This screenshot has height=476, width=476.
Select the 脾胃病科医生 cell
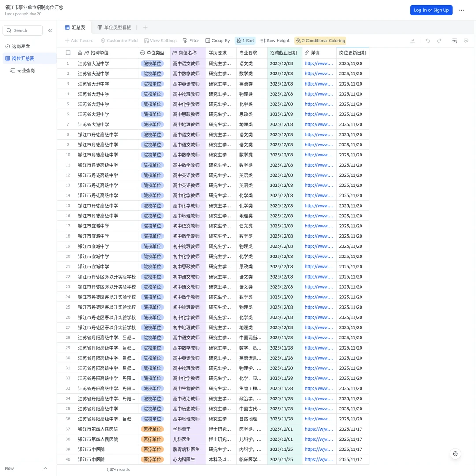188,449
